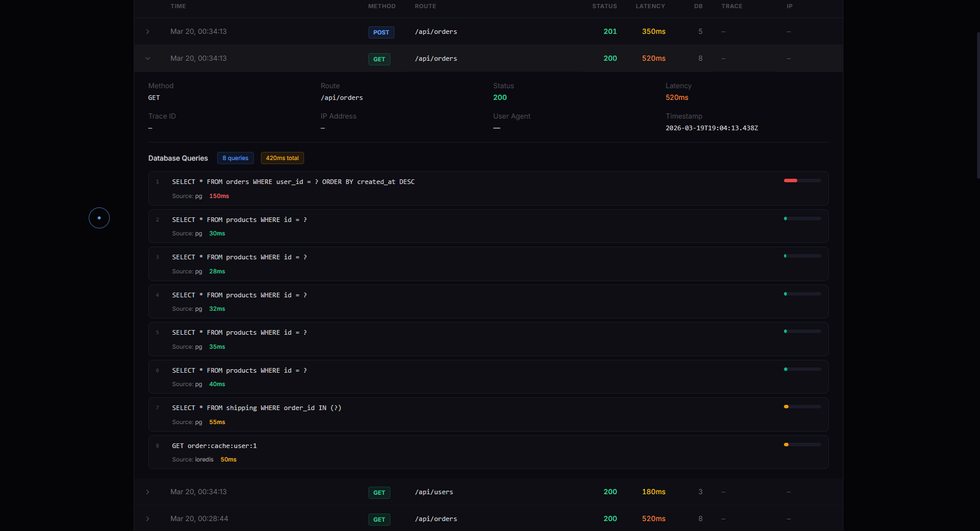
Task: Click duration bar of shipping query 7
Action: (803, 407)
